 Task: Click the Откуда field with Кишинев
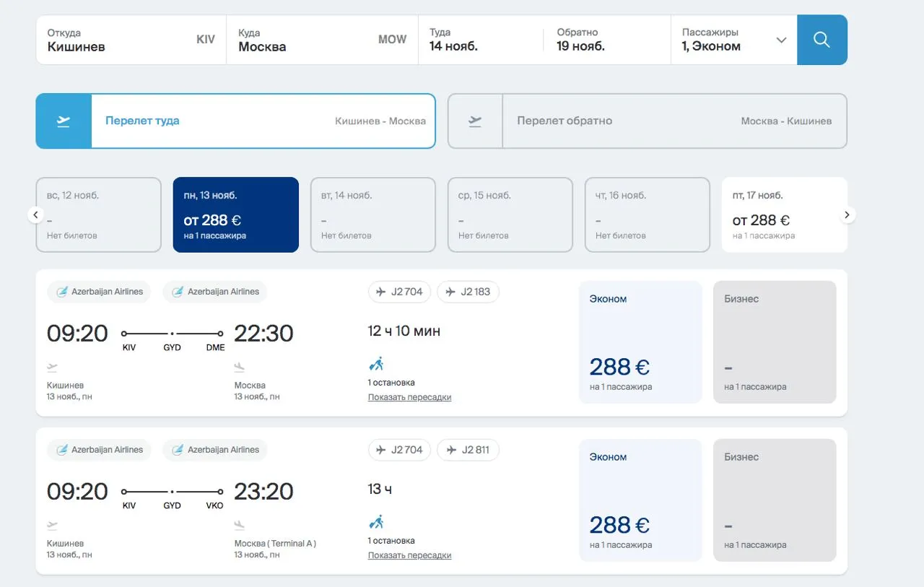pos(131,40)
